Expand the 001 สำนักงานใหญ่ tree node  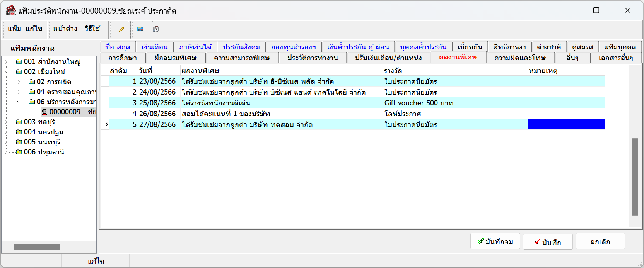(x=6, y=62)
